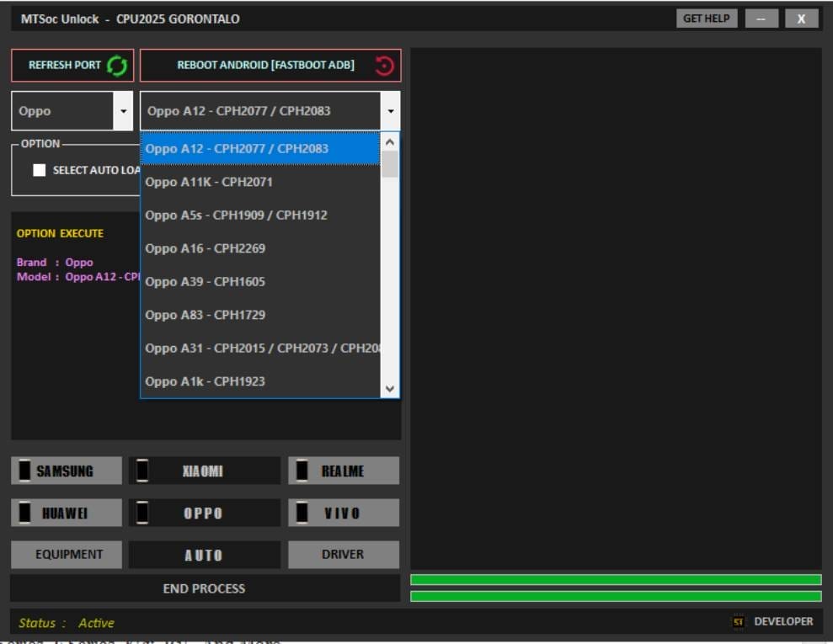Click the red reboot icon beside REBOOT ANDROID

[x=383, y=65]
